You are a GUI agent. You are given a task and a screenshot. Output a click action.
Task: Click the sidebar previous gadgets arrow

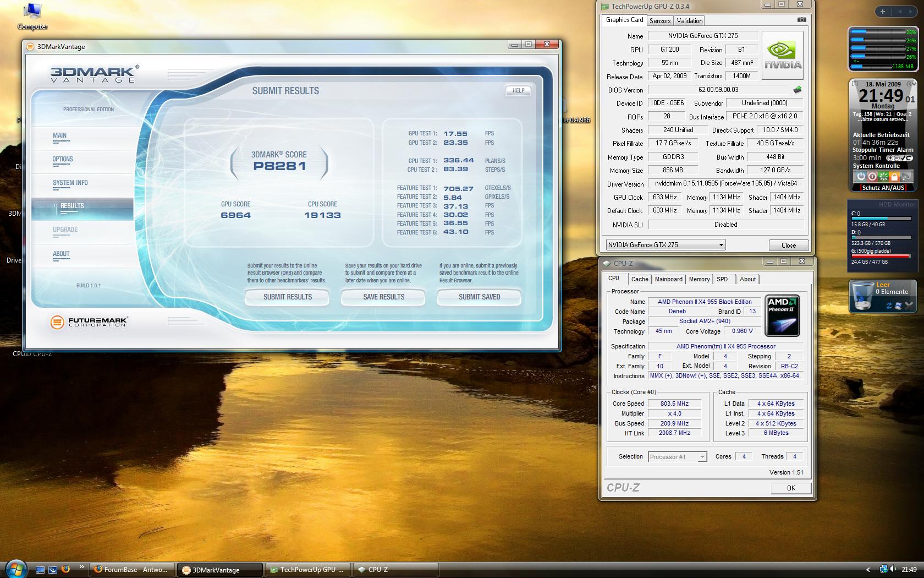tap(900, 12)
